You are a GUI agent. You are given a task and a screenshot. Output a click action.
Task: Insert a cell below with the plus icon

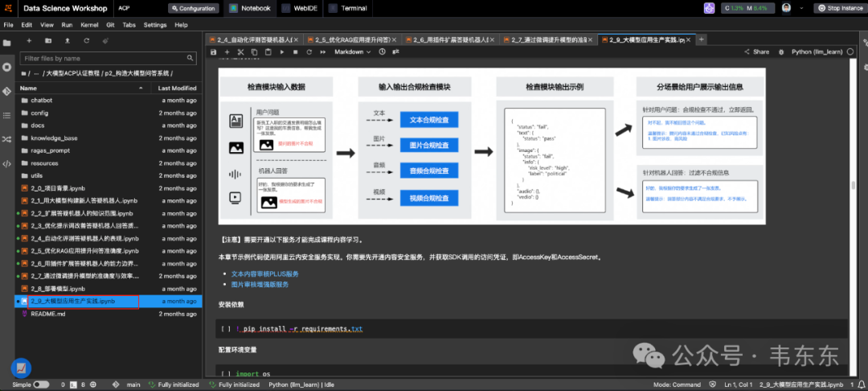(227, 51)
